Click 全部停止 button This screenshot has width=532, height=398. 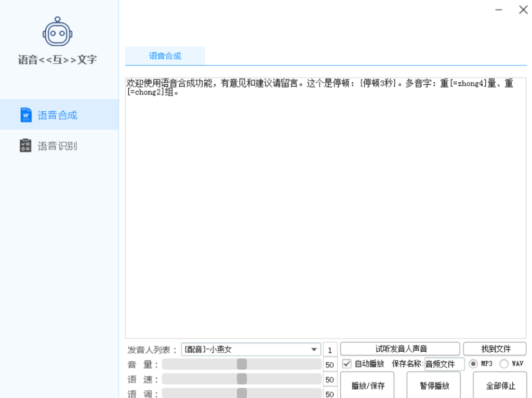click(x=500, y=385)
